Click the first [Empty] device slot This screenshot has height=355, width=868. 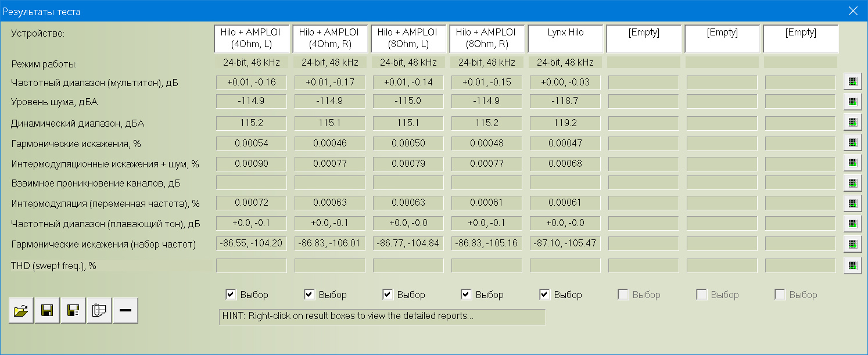[x=644, y=38]
